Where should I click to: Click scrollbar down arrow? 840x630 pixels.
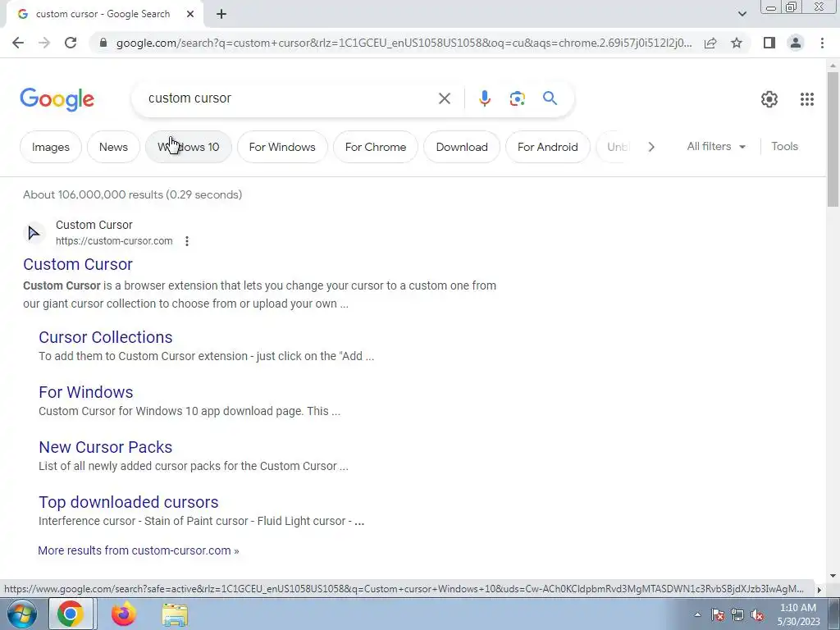coord(833,576)
